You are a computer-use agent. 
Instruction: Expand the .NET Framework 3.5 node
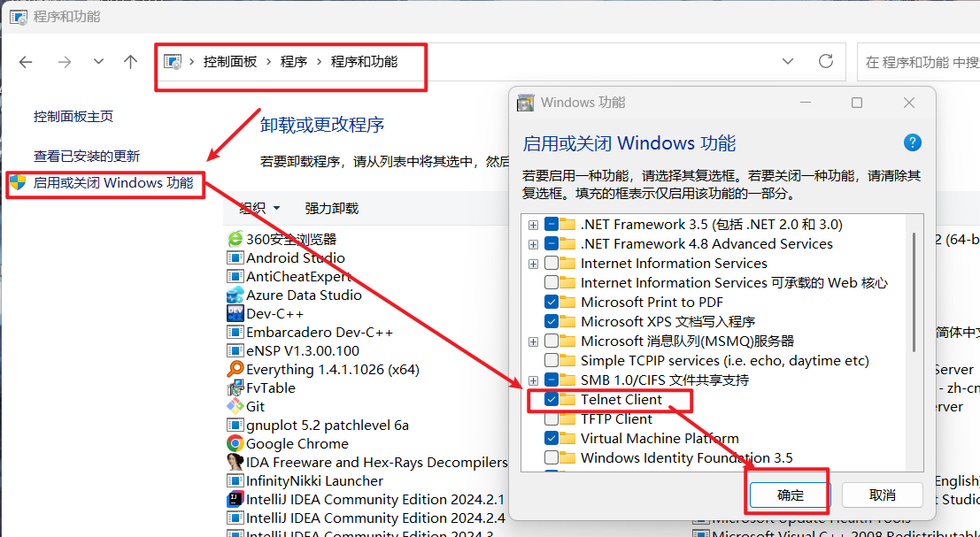point(533,225)
